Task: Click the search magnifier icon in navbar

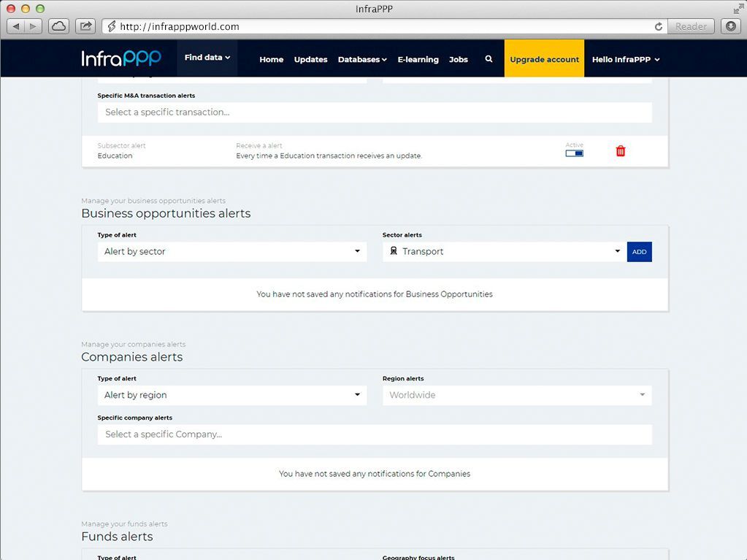Action: 489,59
